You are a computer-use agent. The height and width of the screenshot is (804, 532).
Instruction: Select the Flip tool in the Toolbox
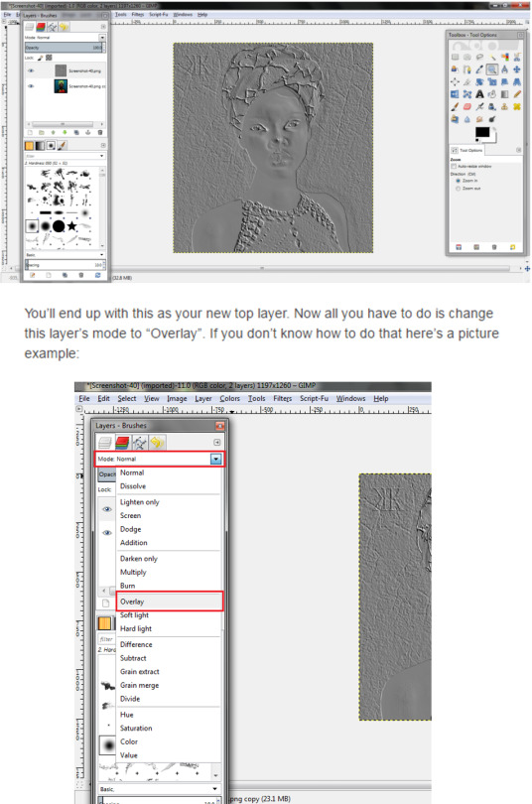coord(455,94)
